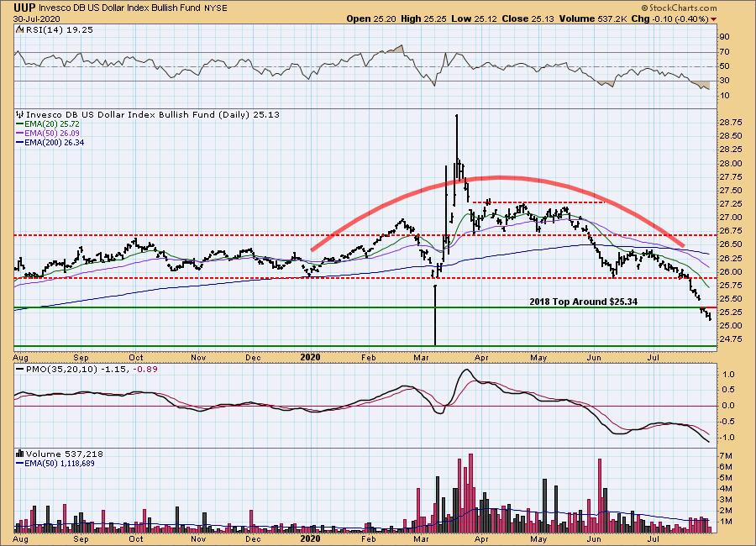
Task: Click the Mar label below price panel
Action: point(422,357)
